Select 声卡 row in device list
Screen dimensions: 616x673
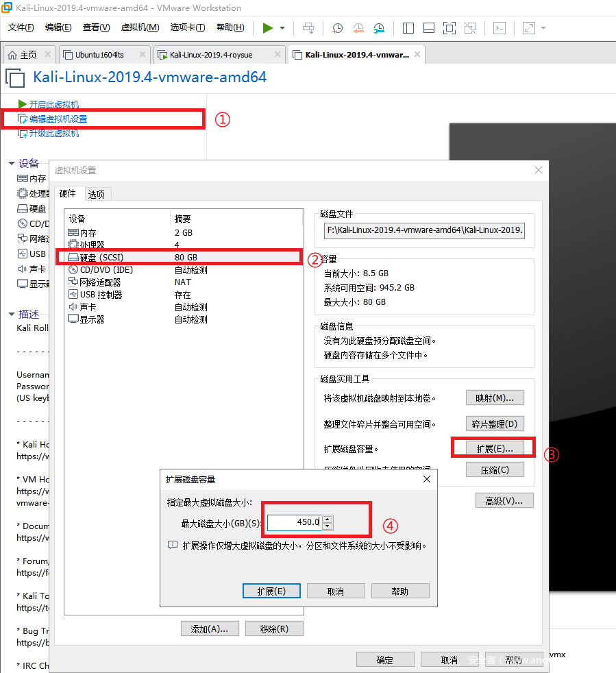click(184, 307)
